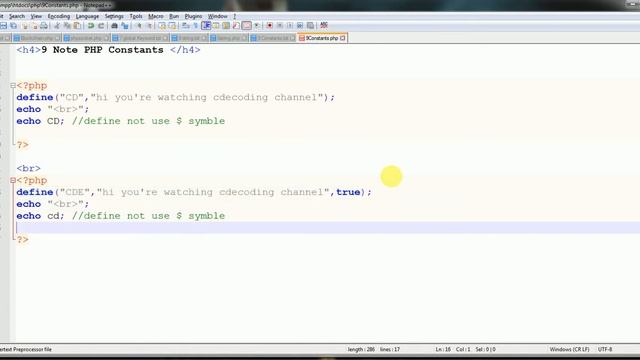Open the Encoding menu
640x360 pixels.
click(59, 16)
